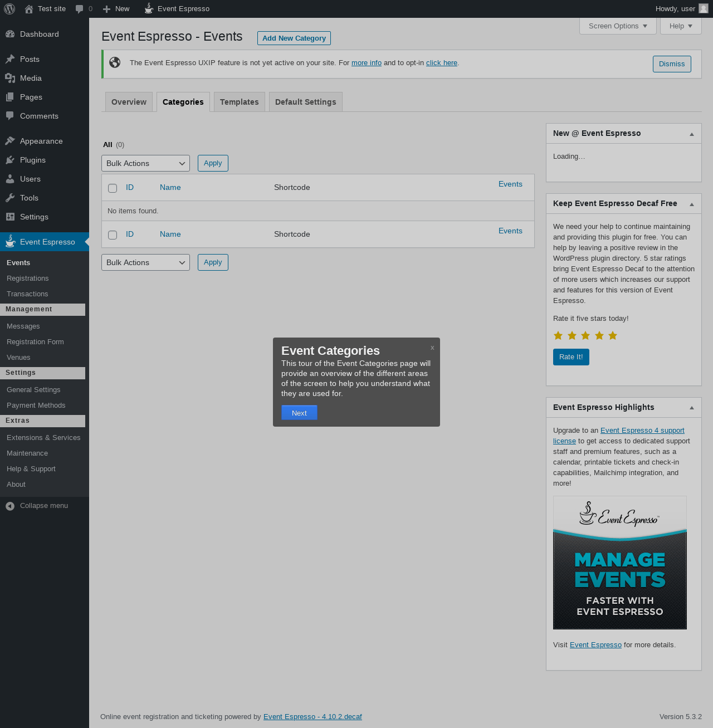713x728 pixels.
Task: Click the Tools wrench icon
Action: click(x=10, y=198)
